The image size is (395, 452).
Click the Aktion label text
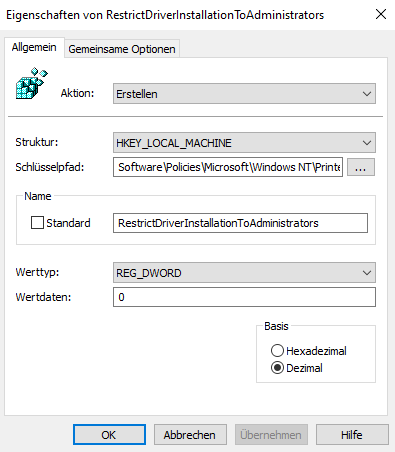77,93
